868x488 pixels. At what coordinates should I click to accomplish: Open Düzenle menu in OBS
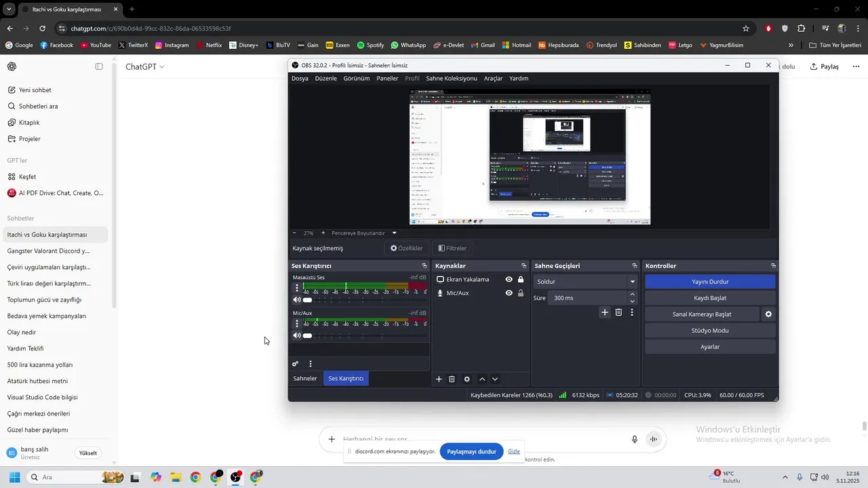click(325, 78)
